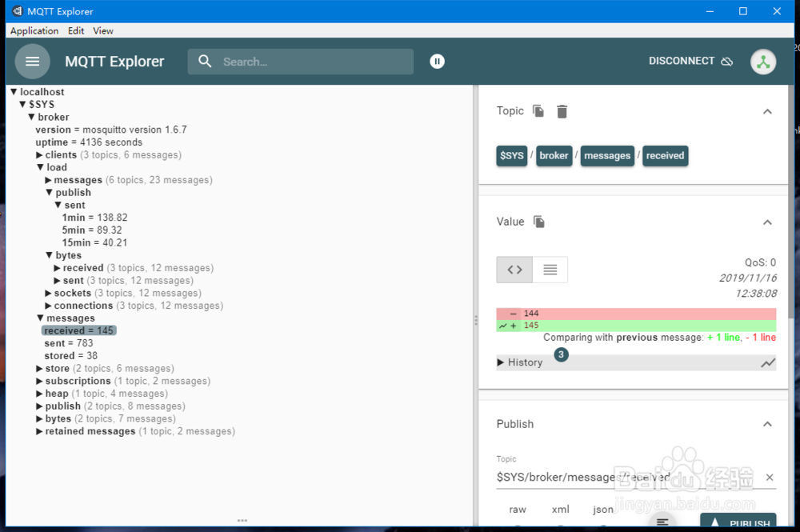
Task: Expand the heap topic node
Action: [39, 394]
